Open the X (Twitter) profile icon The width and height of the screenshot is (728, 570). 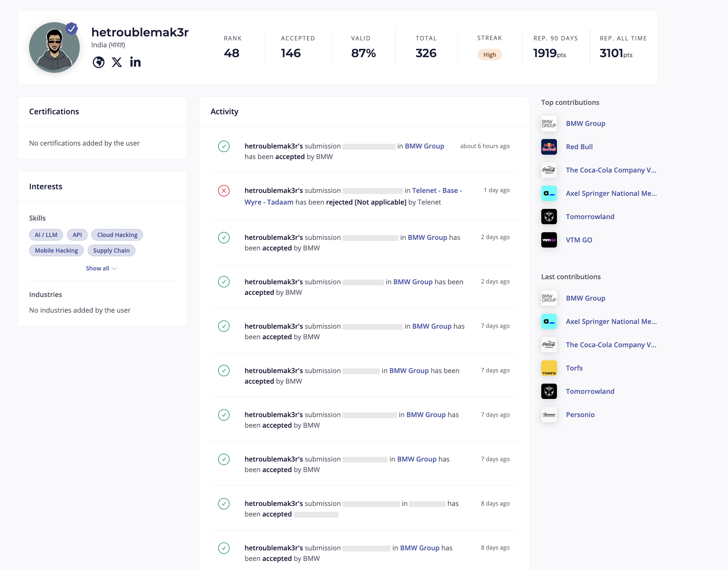click(x=117, y=62)
